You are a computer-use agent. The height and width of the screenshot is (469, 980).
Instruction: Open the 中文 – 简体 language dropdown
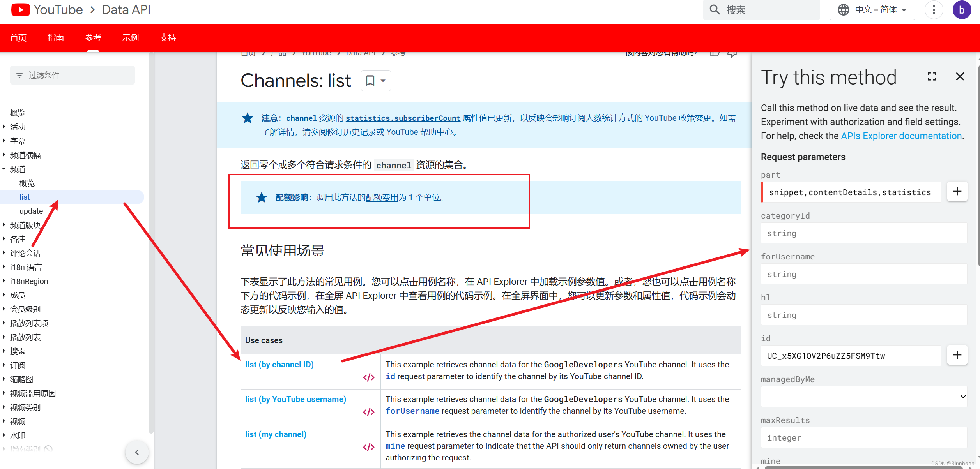(x=872, y=9)
